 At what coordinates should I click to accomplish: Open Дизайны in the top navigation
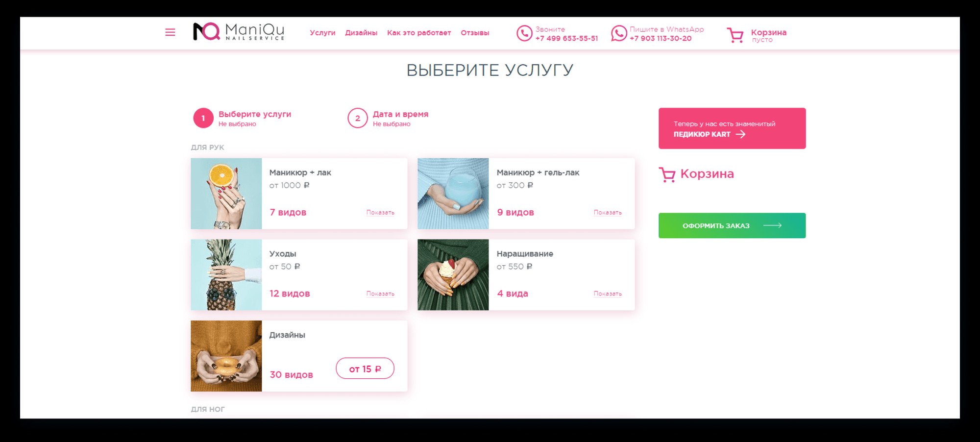point(361,33)
